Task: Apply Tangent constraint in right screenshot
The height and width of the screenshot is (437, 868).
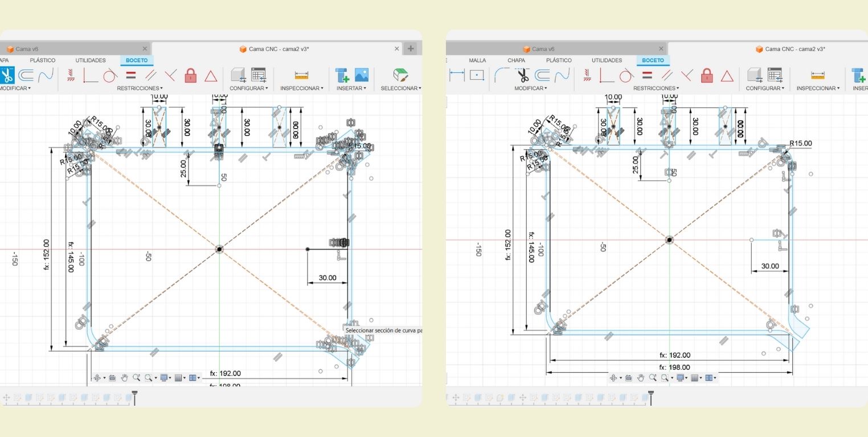Action: [627, 75]
